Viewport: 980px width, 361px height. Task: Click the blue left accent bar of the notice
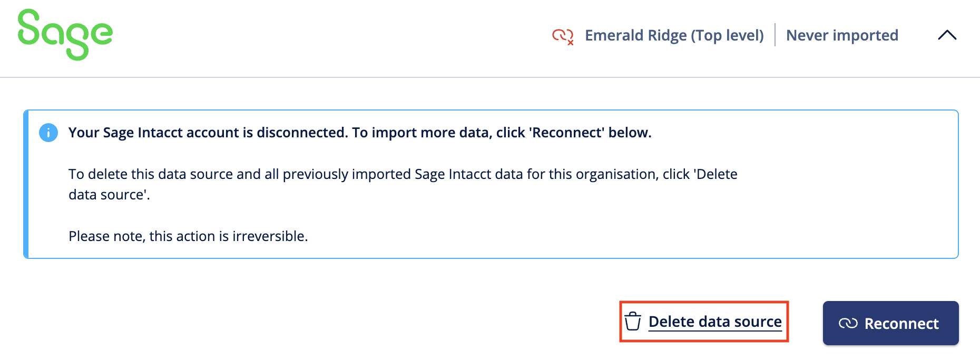(x=26, y=184)
